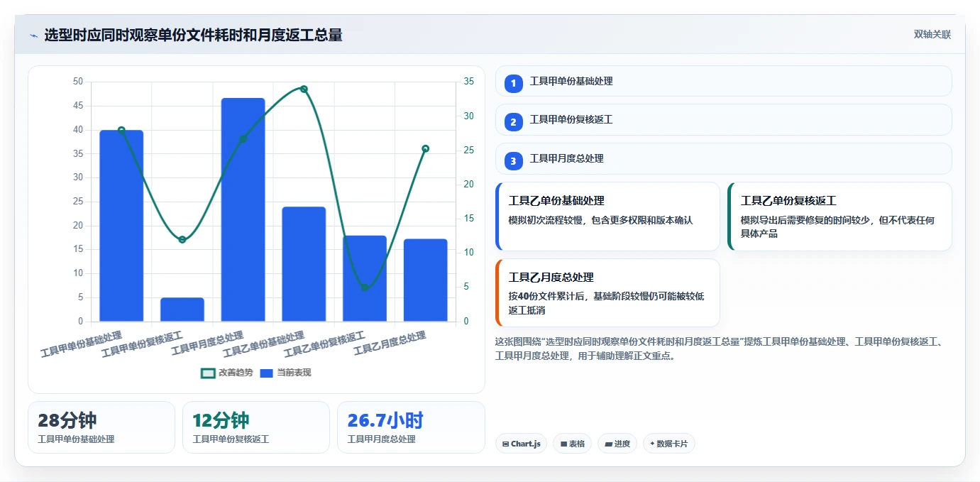Select the 表格 tag

pyautogui.click(x=572, y=444)
